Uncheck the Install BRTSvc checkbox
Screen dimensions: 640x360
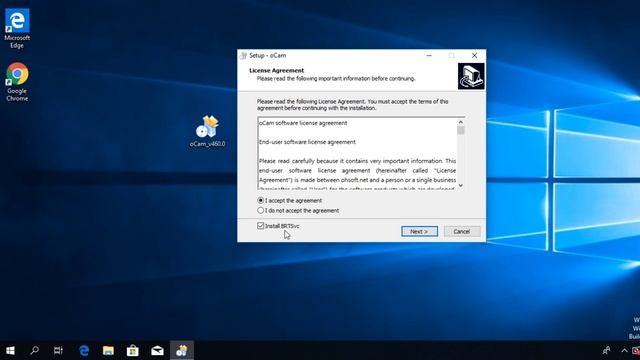[260, 226]
